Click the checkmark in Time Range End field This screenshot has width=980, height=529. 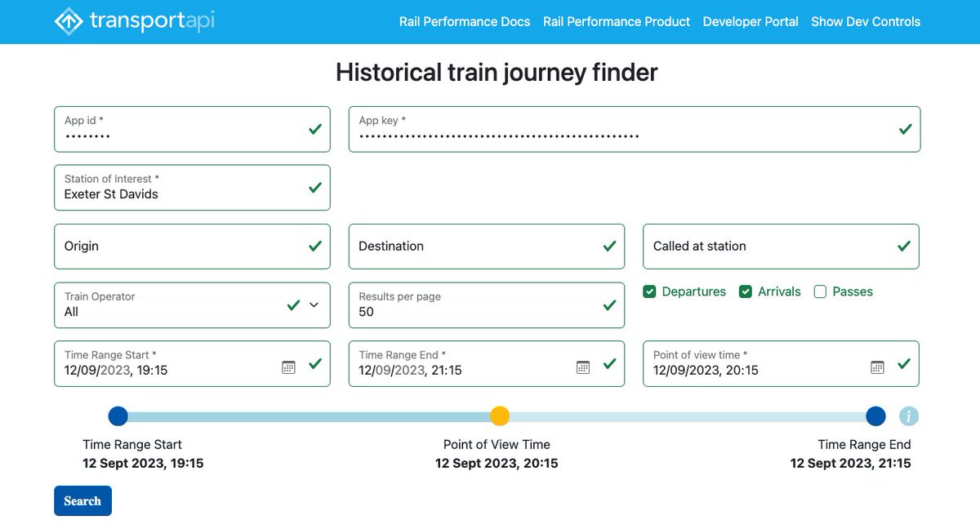[x=609, y=364]
